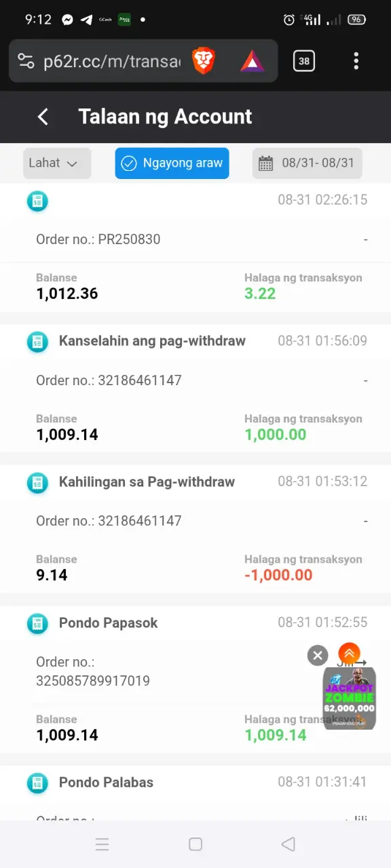Dismiss the floating Jackpot Zombie promo

tap(317, 655)
